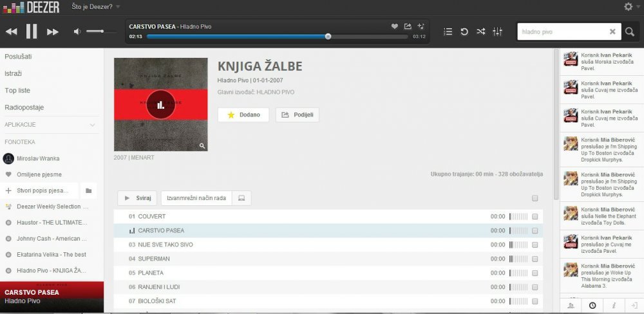The width and height of the screenshot is (644, 314).
Task: Click the Deezer logo
Action: point(31,7)
